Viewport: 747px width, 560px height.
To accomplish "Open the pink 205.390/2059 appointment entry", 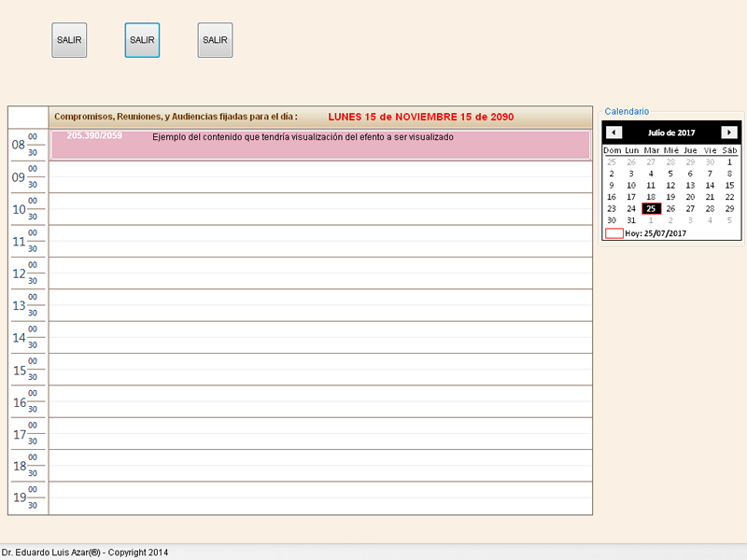I will tap(320, 145).
